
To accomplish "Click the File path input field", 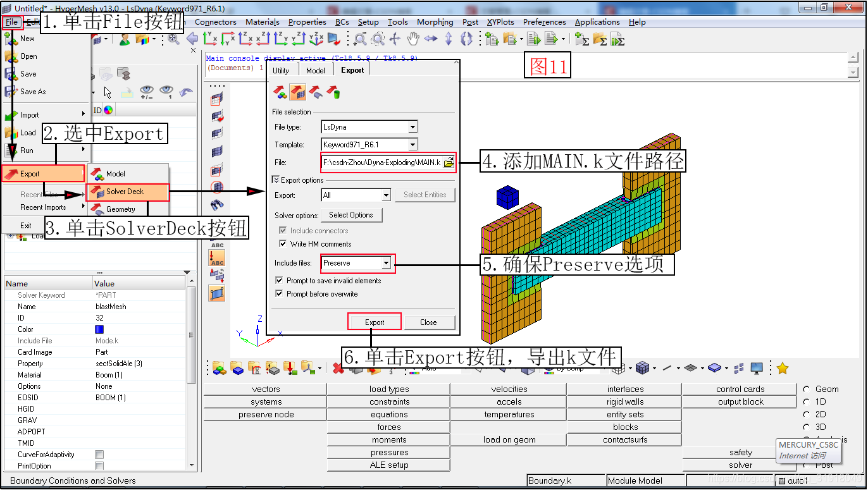I will [x=382, y=162].
